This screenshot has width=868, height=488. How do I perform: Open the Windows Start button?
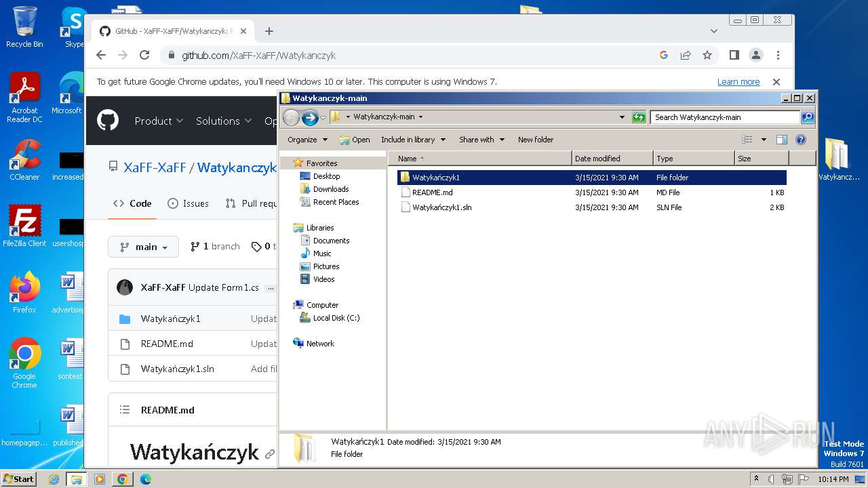19,479
